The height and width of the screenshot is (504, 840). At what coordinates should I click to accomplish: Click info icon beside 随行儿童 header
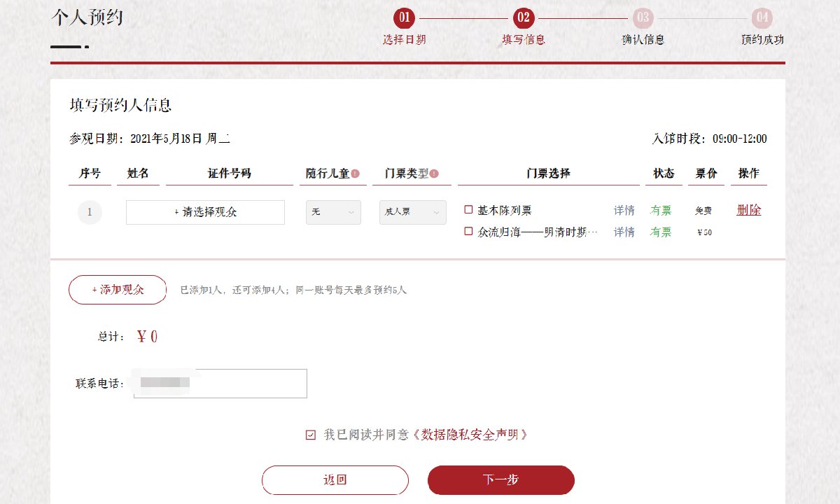coord(355,174)
